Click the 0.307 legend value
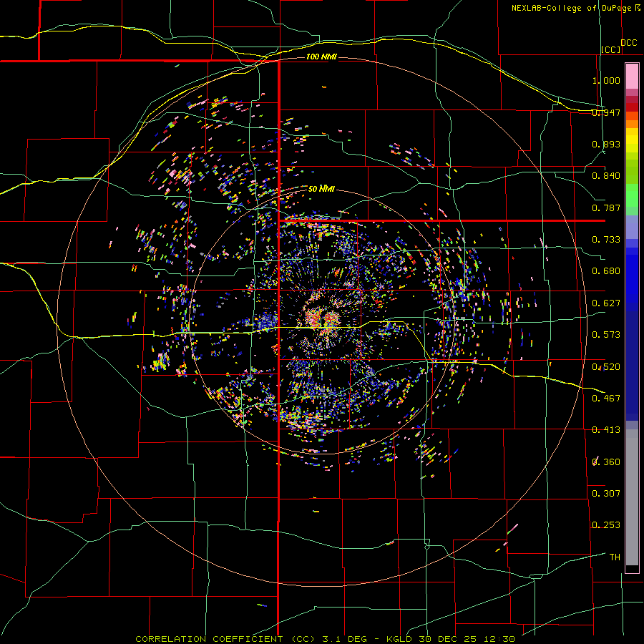 606,494
